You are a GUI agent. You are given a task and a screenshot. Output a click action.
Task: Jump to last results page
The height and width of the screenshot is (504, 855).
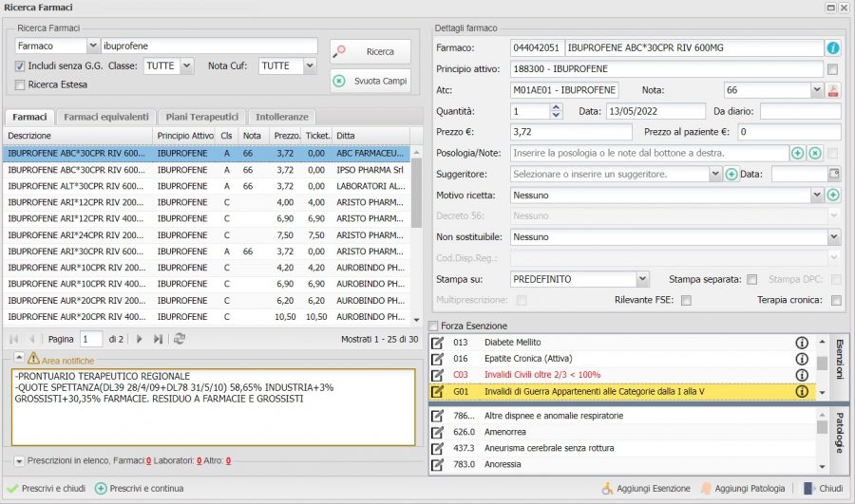coord(158,339)
